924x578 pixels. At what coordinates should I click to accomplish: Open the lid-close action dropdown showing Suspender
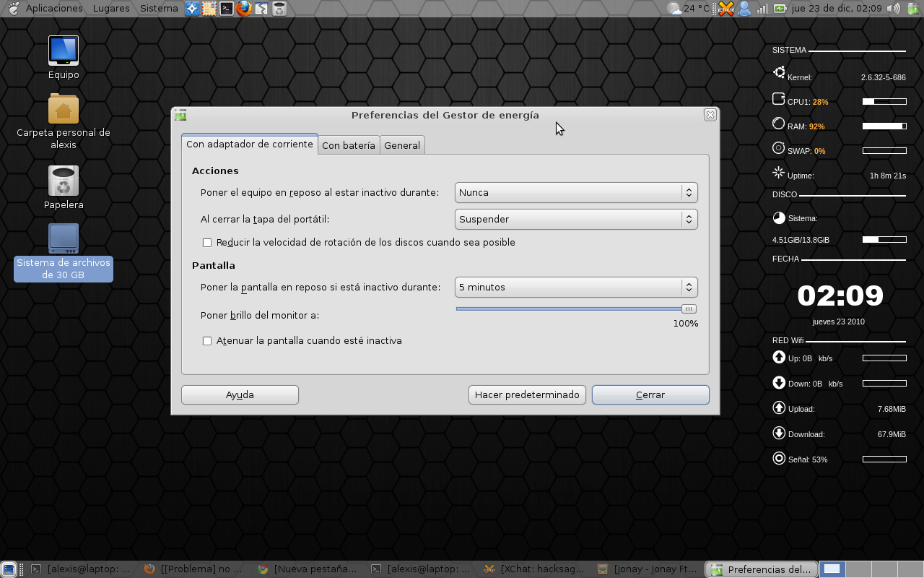(x=576, y=219)
